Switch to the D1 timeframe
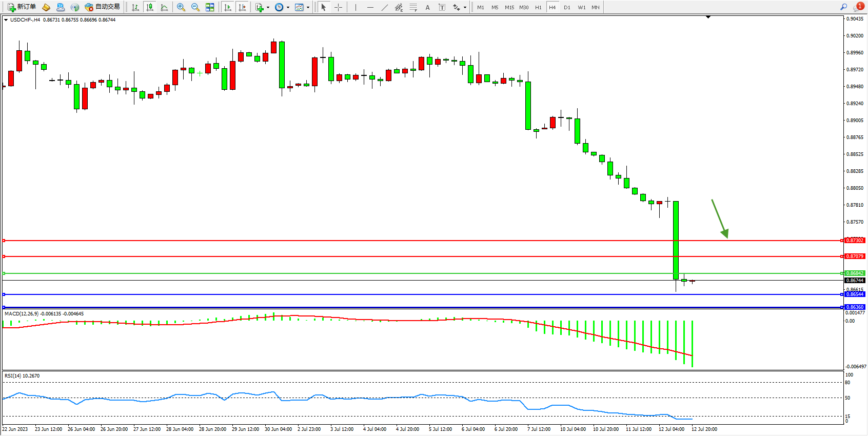This screenshot has width=868, height=436. pos(567,7)
